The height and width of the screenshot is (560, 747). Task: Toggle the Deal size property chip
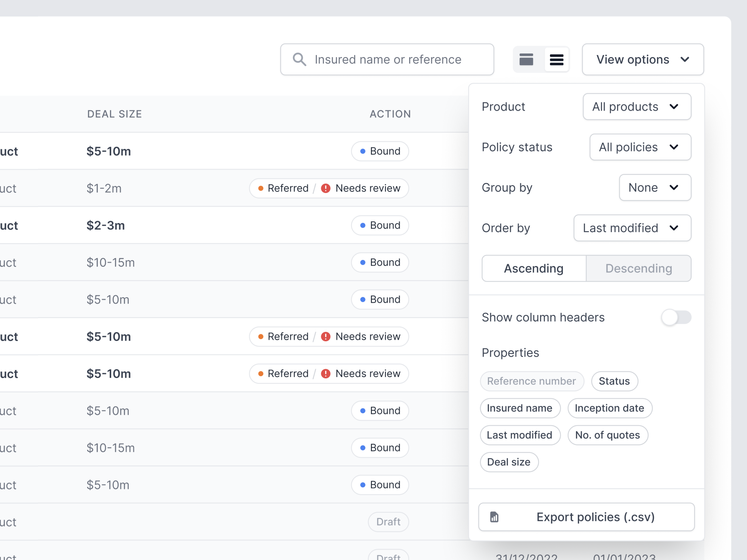pyautogui.click(x=509, y=462)
